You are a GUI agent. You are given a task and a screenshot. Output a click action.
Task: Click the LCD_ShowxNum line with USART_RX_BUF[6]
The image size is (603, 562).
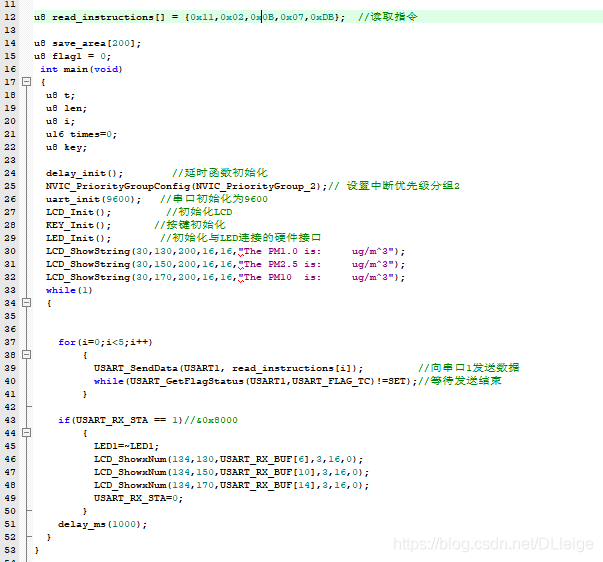click(x=228, y=459)
